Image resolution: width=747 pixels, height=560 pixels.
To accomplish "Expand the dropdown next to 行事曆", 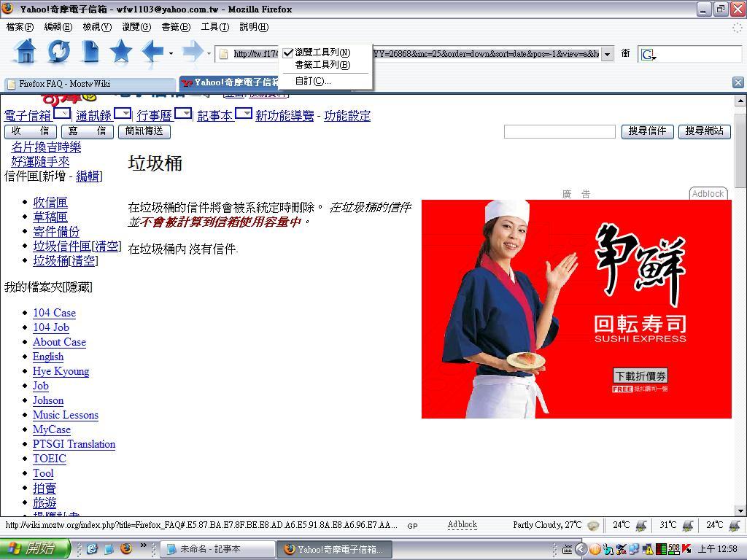I will tap(183, 113).
